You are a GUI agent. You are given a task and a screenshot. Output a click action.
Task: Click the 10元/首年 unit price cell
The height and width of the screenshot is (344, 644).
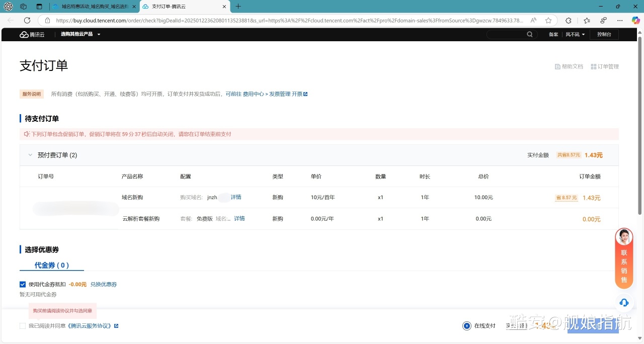323,197
